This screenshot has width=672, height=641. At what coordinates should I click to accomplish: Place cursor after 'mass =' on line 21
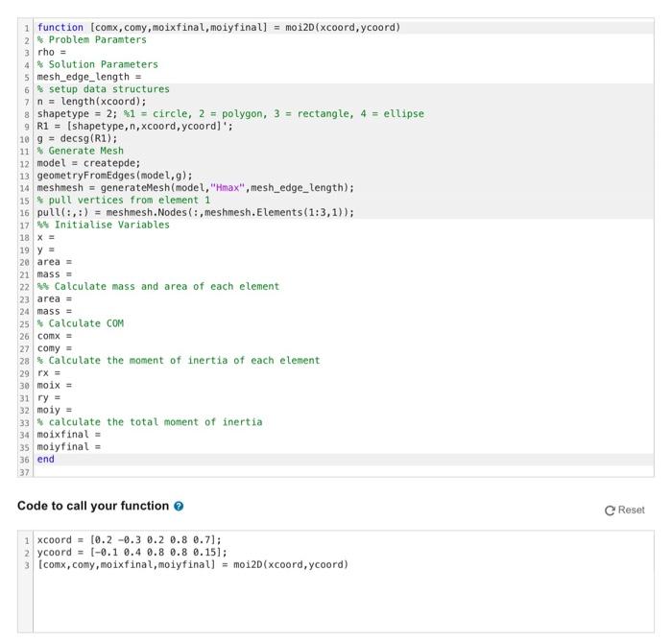pyautogui.click(x=74, y=274)
